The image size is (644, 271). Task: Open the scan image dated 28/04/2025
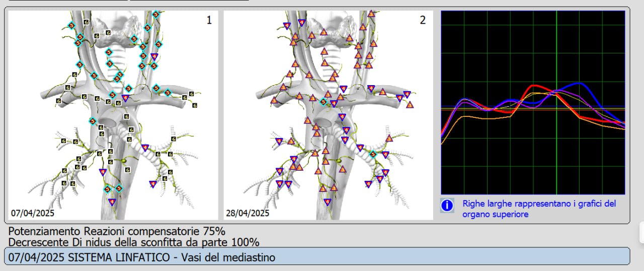[x=328, y=115]
